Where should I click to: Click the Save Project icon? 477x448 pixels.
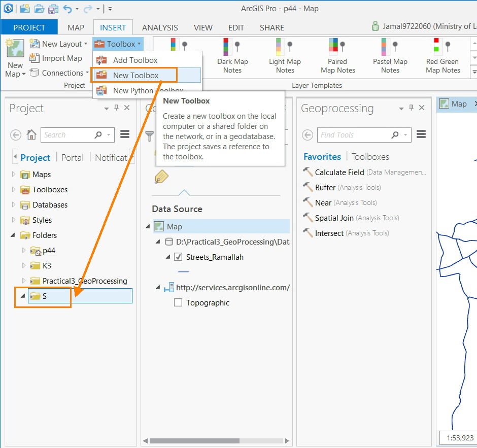click(x=53, y=9)
